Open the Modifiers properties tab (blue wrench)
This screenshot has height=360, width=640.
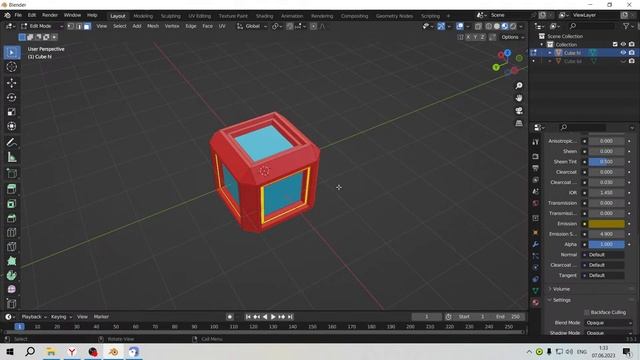tap(536, 244)
